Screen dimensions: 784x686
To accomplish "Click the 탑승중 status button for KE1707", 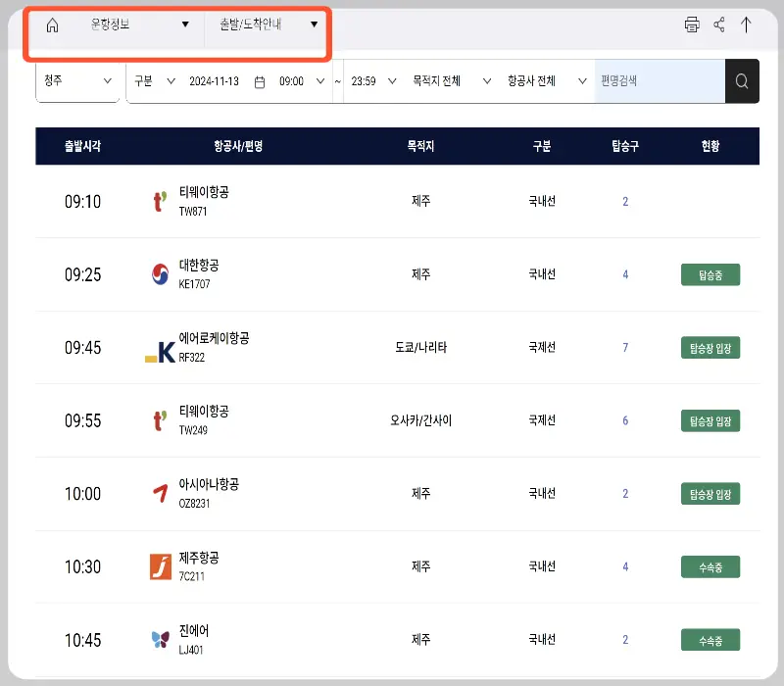I will (x=710, y=274).
